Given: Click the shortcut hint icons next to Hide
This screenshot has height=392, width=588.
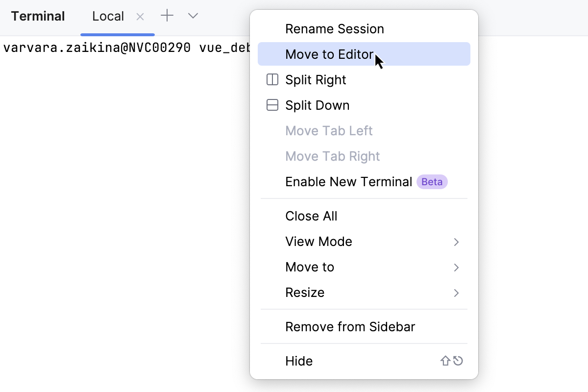Looking at the screenshot, I should [450, 361].
